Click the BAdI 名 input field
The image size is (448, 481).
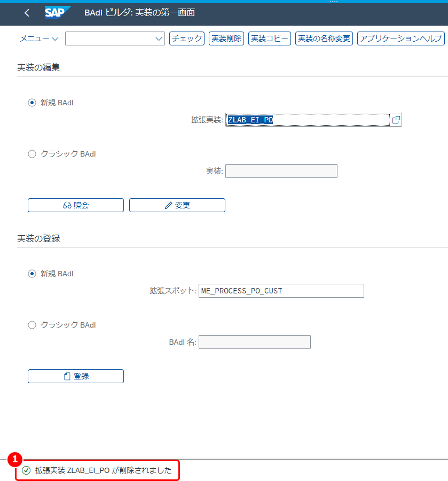pos(255,342)
